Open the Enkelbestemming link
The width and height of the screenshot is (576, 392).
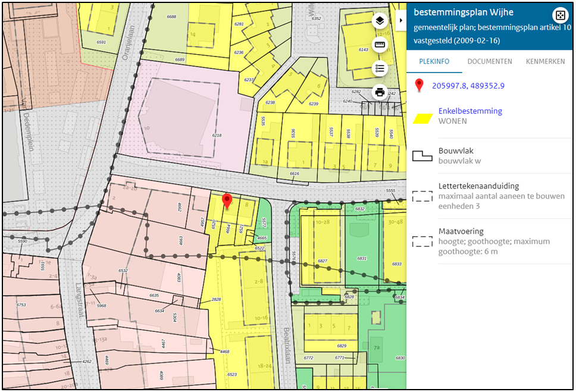point(470,111)
